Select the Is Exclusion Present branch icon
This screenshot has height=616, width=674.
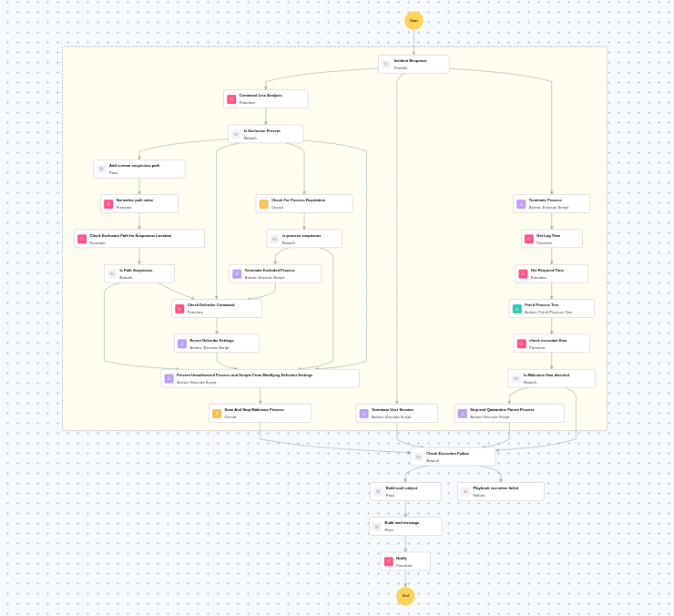(x=236, y=134)
